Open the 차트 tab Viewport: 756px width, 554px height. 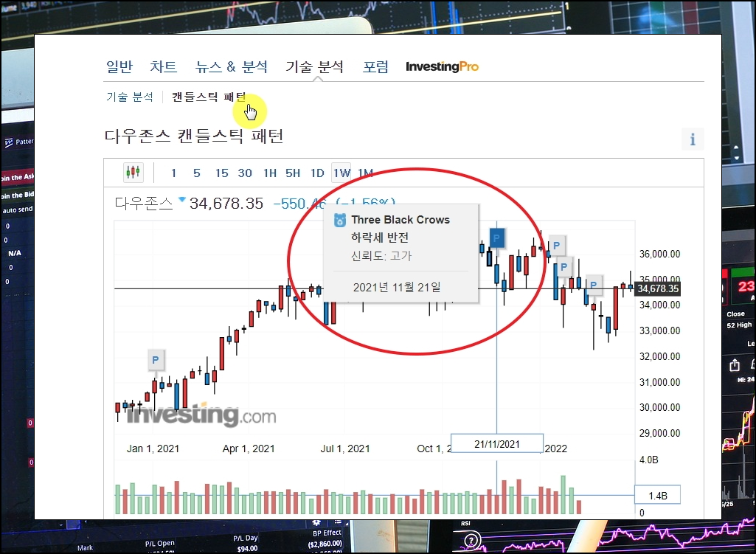[x=164, y=66]
